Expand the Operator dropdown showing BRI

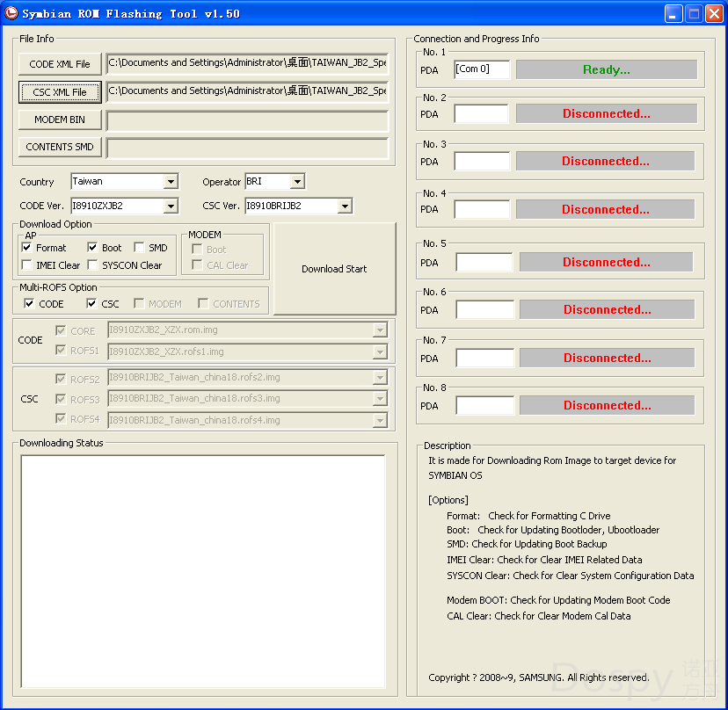click(x=297, y=182)
